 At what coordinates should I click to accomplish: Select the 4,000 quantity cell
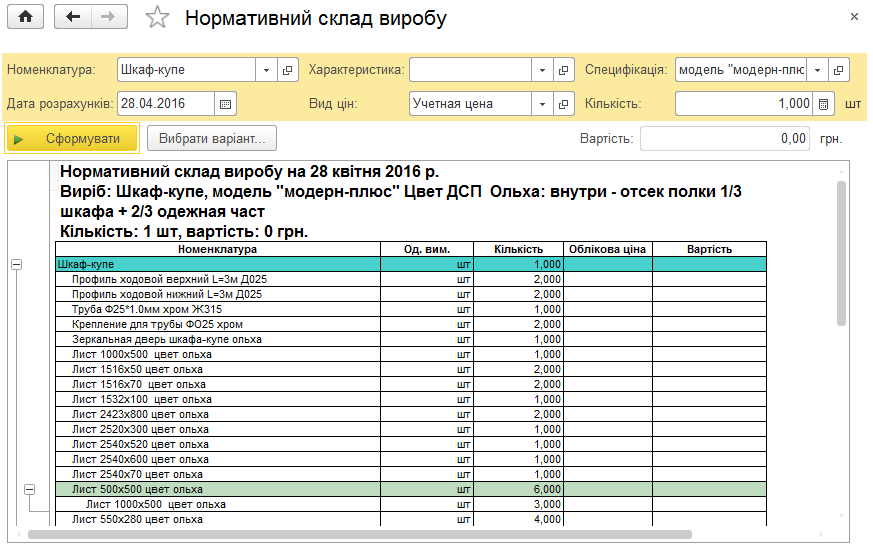click(x=518, y=519)
